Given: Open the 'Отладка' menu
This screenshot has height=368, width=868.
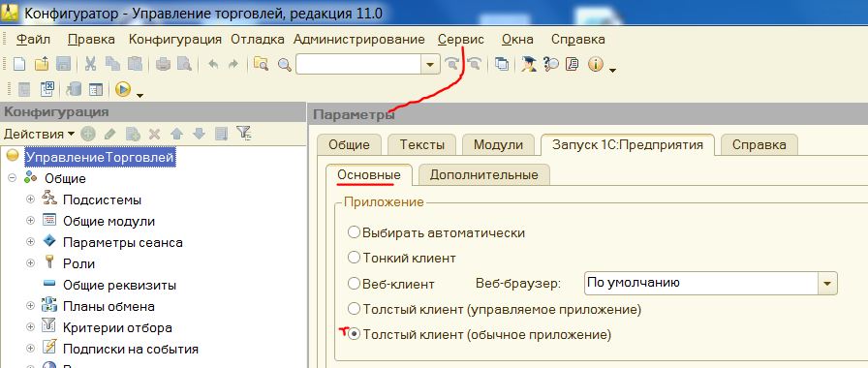Looking at the screenshot, I should pyautogui.click(x=258, y=40).
